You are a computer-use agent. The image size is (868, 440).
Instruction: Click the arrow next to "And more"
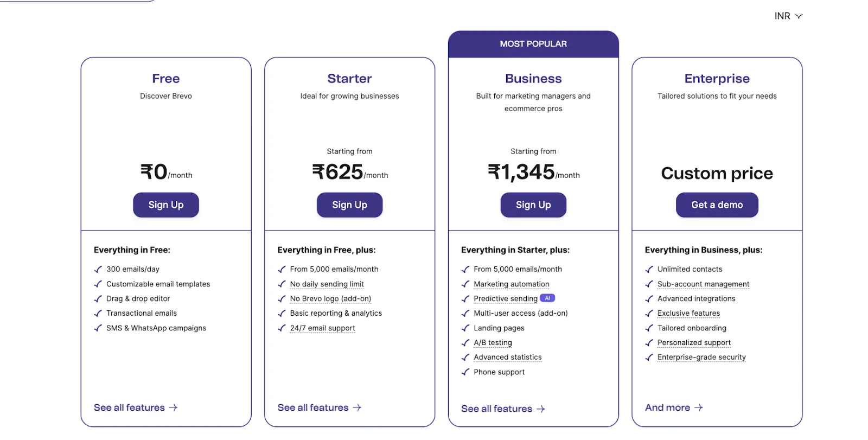coord(699,407)
